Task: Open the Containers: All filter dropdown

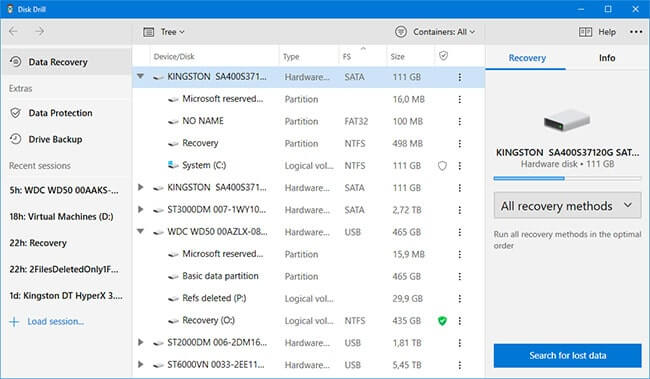Action: click(435, 32)
